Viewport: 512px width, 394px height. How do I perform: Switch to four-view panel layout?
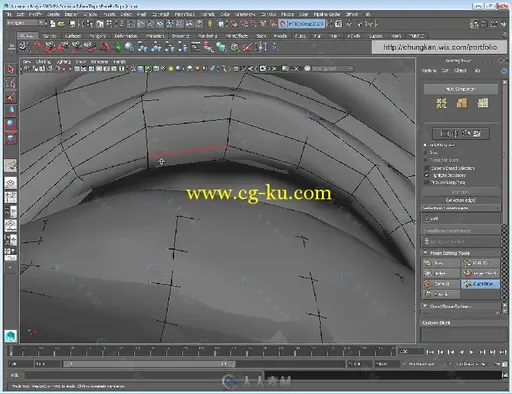pyautogui.click(x=10, y=197)
